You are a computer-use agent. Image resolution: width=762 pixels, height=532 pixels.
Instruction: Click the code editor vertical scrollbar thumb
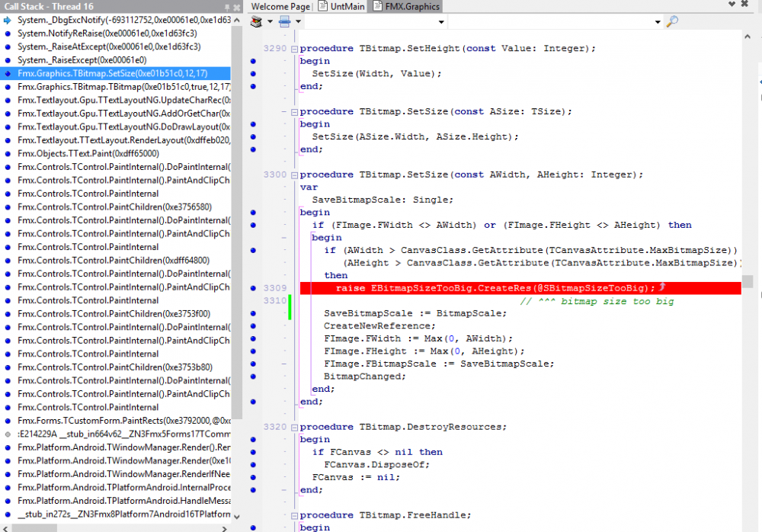coord(748,281)
